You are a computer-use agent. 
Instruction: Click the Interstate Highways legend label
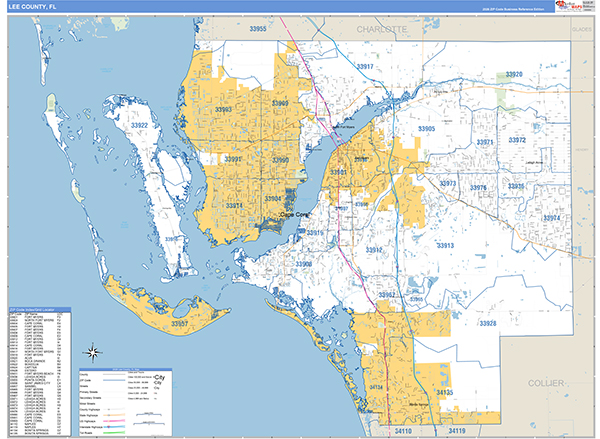click(91, 427)
